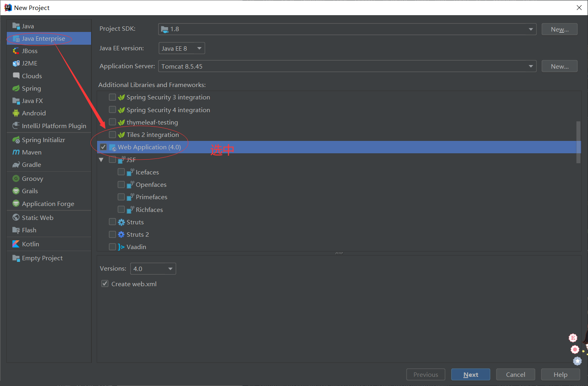This screenshot has width=588, height=386.
Task: Click the Vaadin logo icon
Action: pyautogui.click(x=121, y=247)
